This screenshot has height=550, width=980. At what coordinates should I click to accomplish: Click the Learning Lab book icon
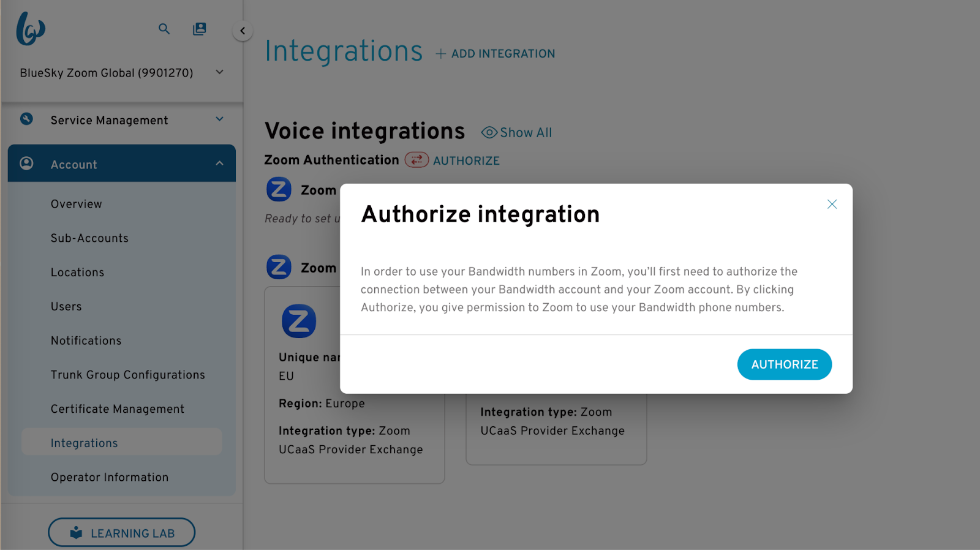pos(76,533)
